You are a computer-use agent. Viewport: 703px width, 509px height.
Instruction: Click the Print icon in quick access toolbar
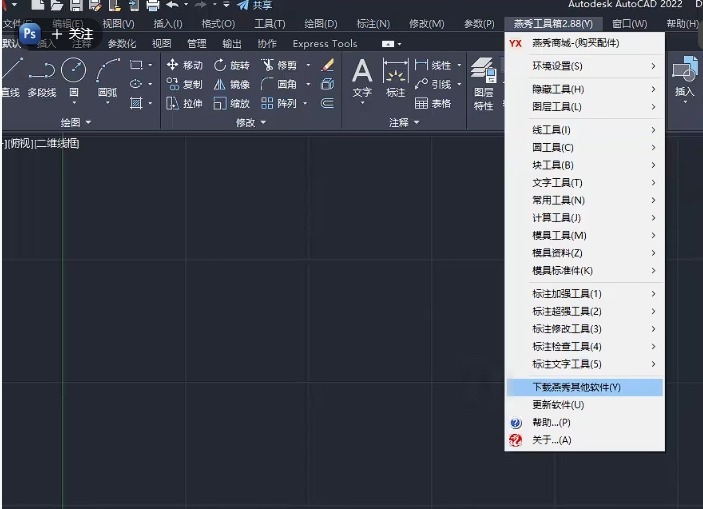tap(153, 5)
